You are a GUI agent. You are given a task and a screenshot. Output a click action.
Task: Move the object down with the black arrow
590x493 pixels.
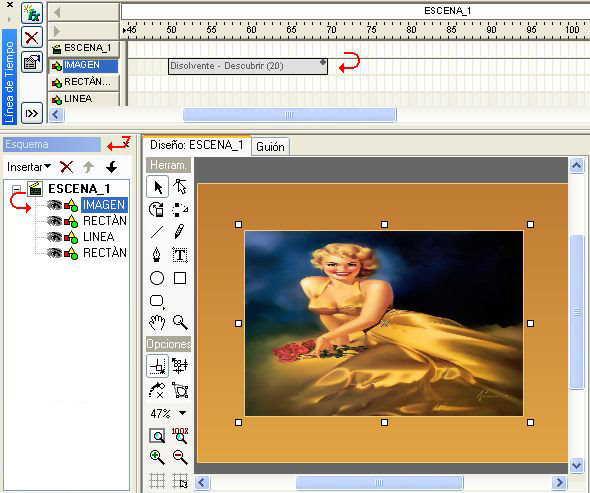111,167
